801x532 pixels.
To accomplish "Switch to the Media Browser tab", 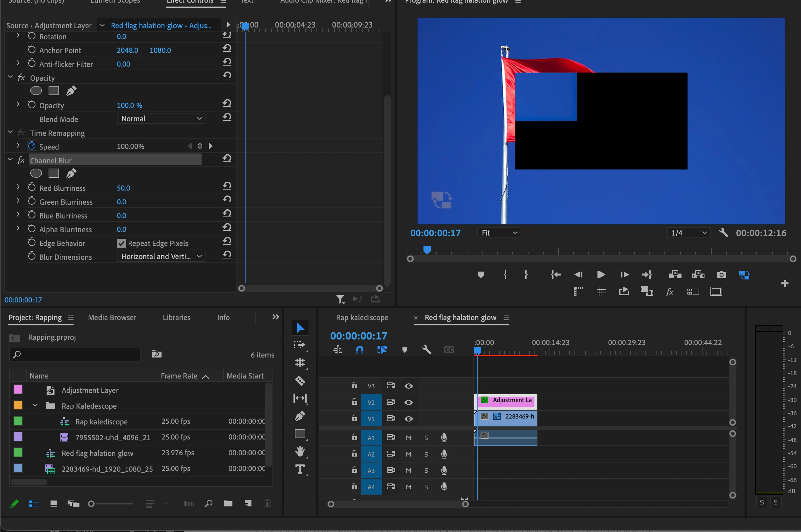I will pyautogui.click(x=112, y=317).
